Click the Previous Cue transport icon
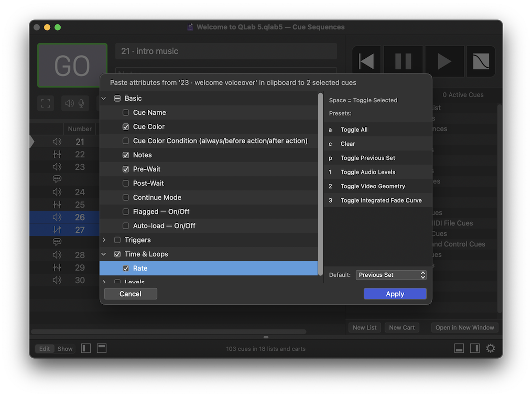Image resolution: width=532 pixels, height=397 pixels. (x=366, y=61)
